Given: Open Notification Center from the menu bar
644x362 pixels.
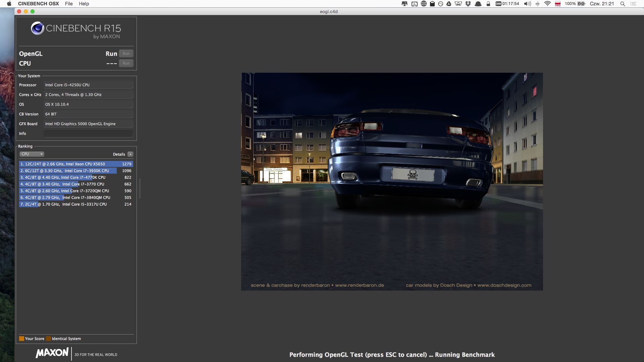Looking at the screenshot, I should tap(634, 4).
